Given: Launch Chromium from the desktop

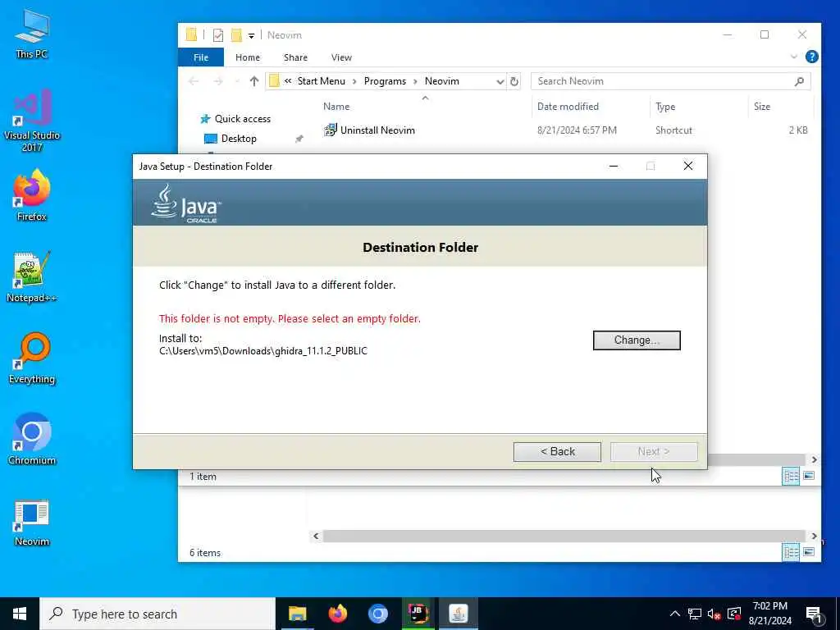Looking at the screenshot, I should [32, 440].
